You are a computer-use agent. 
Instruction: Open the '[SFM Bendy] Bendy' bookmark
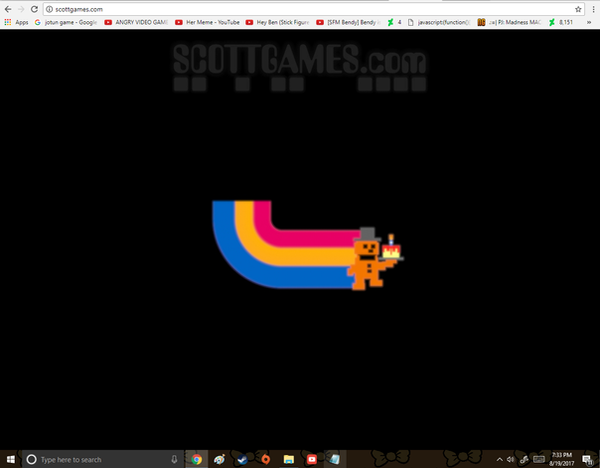click(348, 22)
